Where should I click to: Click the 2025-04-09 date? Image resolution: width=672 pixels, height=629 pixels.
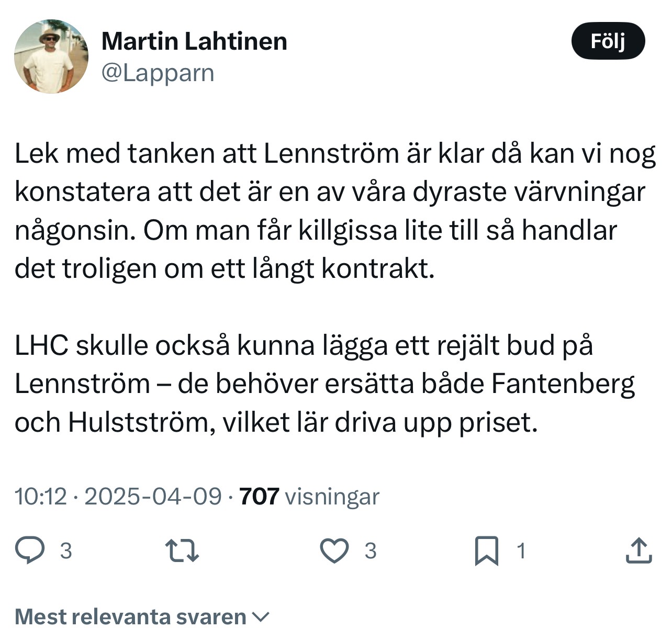click(x=153, y=496)
